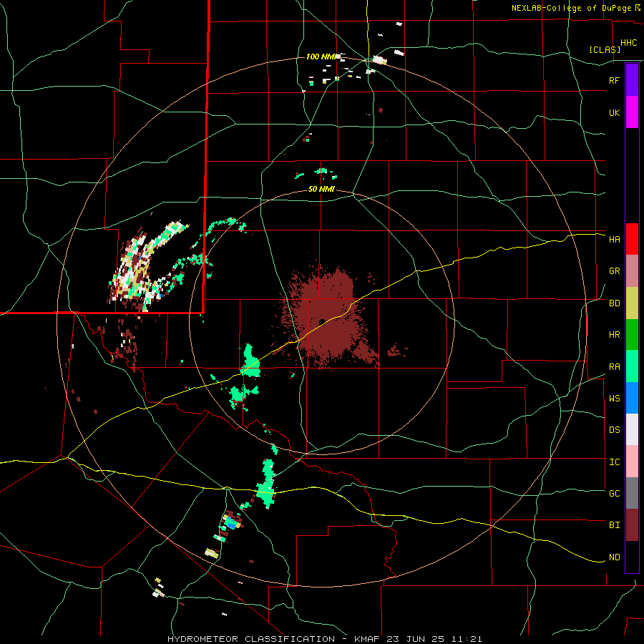Select the dusty pink GR swatch
This screenshot has height=644, width=644.
(x=632, y=271)
